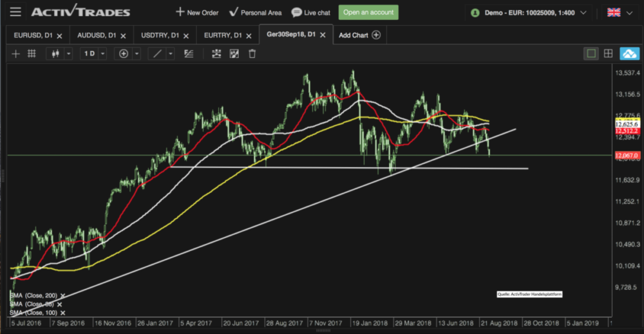The image size is (644, 334).
Task: Click the 11,632.9 price axis value
Action: click(x=627, y=180)
